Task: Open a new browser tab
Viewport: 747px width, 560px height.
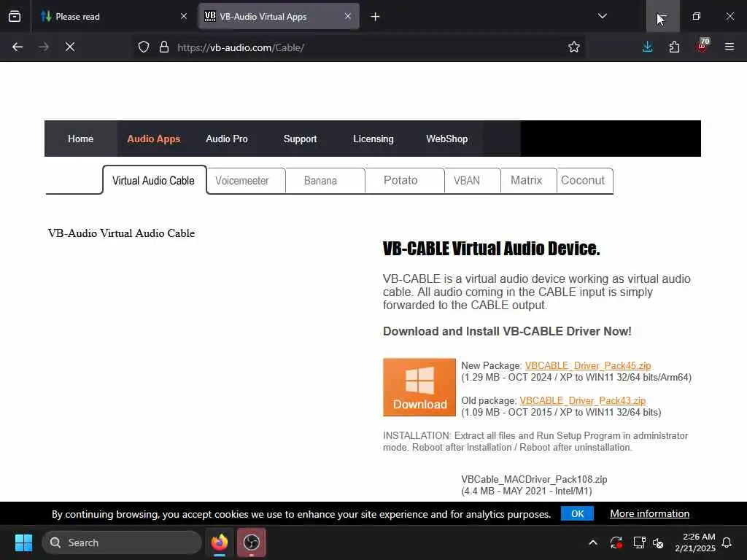Action: click(x=376, y=17)
